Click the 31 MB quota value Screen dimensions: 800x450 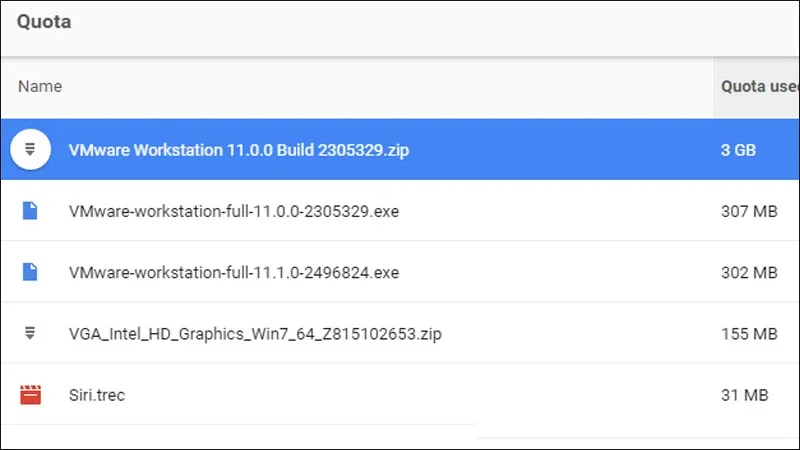pos(744,395)
